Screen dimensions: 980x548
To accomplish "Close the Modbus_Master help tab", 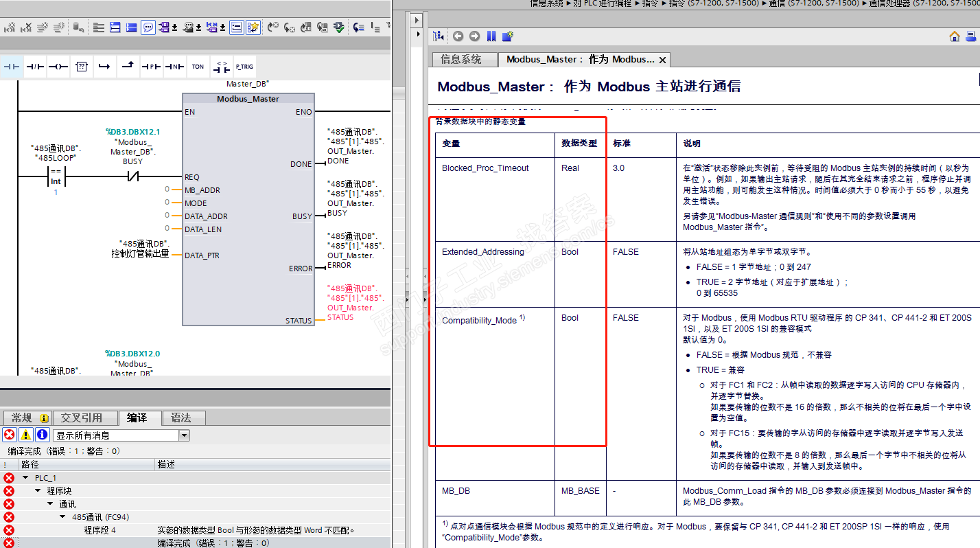I will click(662, 60).
